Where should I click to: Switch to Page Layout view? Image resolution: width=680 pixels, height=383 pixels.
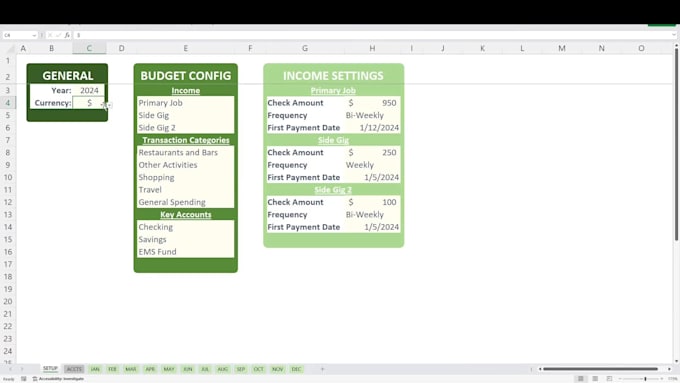595,379
